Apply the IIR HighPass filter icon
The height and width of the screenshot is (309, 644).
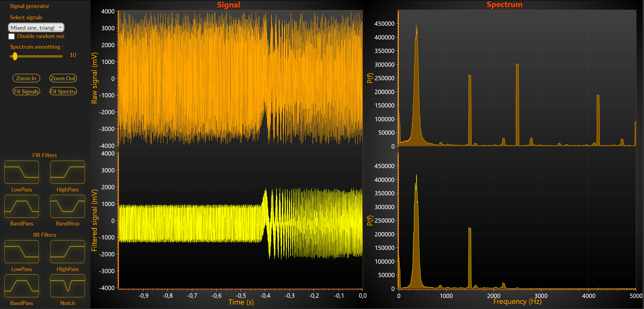[x=67, y=252]
